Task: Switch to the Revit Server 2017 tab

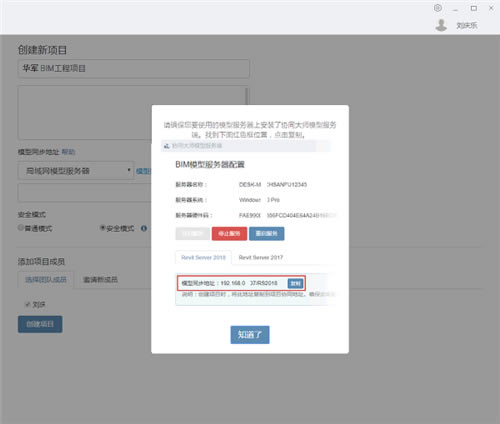Action: (261, 257)
